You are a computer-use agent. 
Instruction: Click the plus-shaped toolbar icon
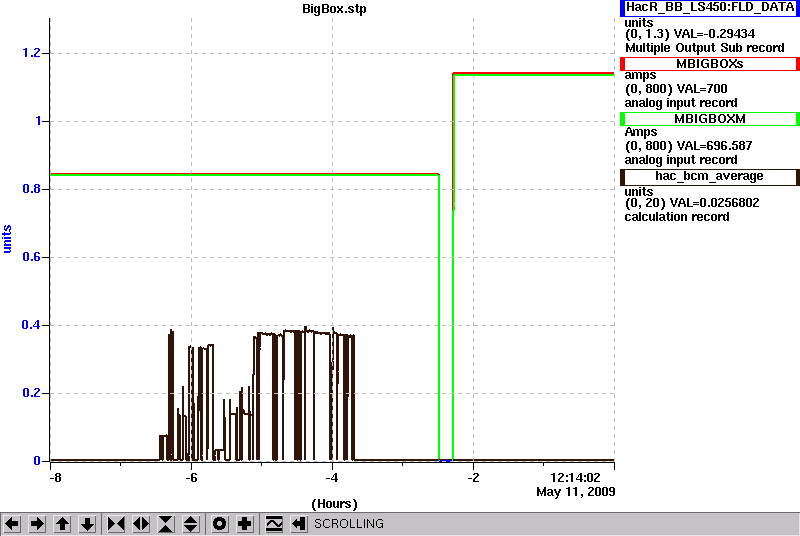(245, 524)
